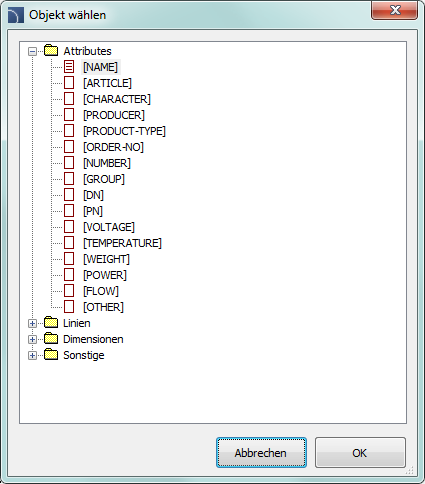Select the [ORDER-NO] tree entry

tap(114, 147)
